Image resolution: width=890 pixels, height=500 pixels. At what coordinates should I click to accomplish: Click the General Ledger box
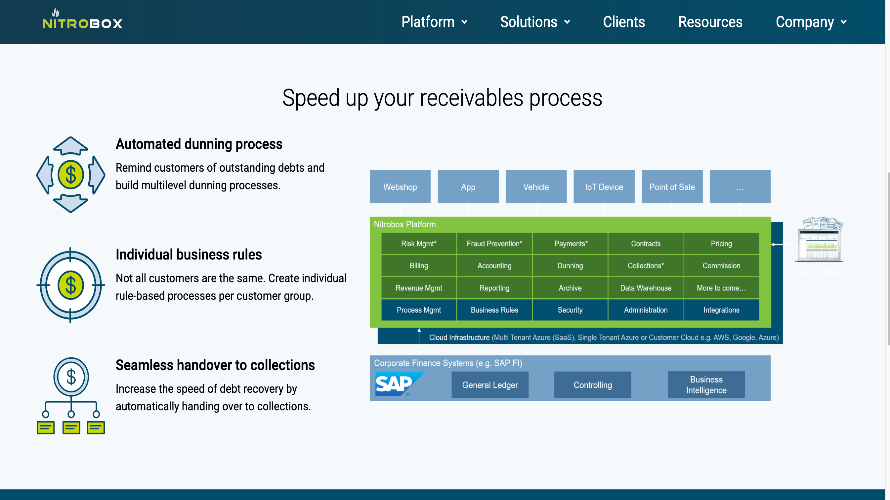click(x=490, y=385)
